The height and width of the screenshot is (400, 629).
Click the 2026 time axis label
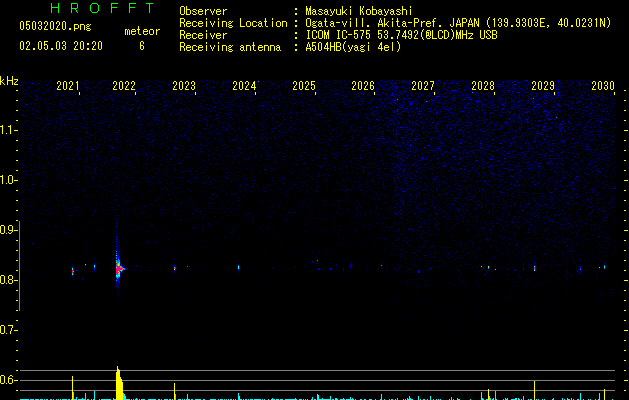363,86
